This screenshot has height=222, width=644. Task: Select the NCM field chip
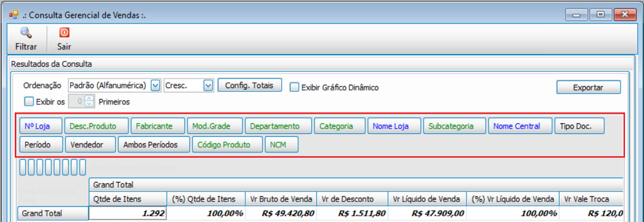pos(281,144)
